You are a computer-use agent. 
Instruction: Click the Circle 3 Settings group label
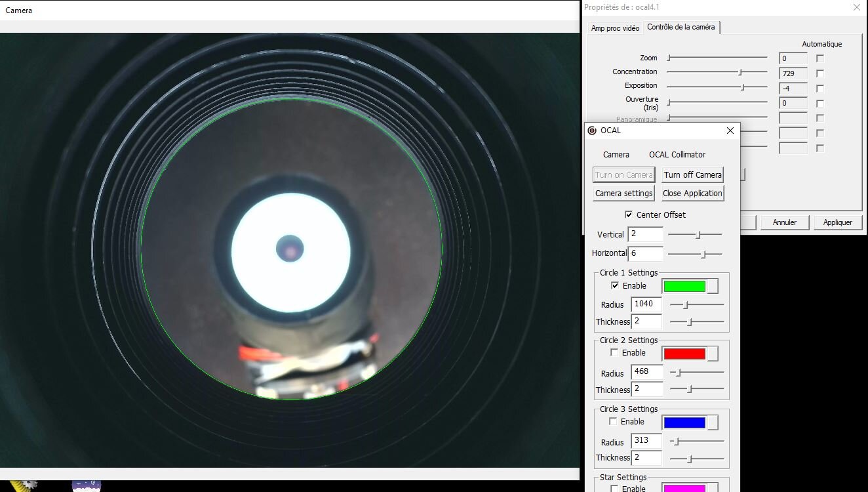click(629, 409)
